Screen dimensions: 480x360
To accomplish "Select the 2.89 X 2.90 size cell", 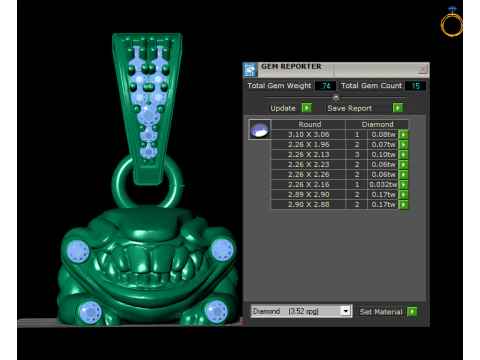I will pos(308,194).
